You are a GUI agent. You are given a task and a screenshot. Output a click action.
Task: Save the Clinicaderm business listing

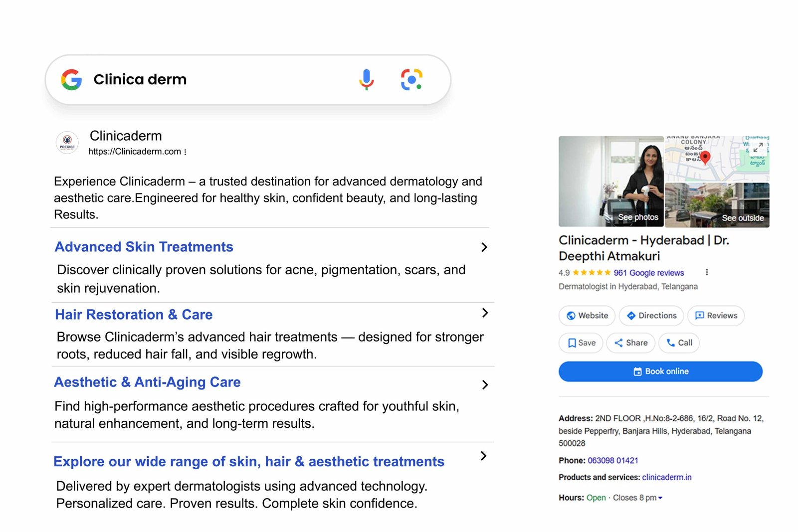[x=581, y=343]
